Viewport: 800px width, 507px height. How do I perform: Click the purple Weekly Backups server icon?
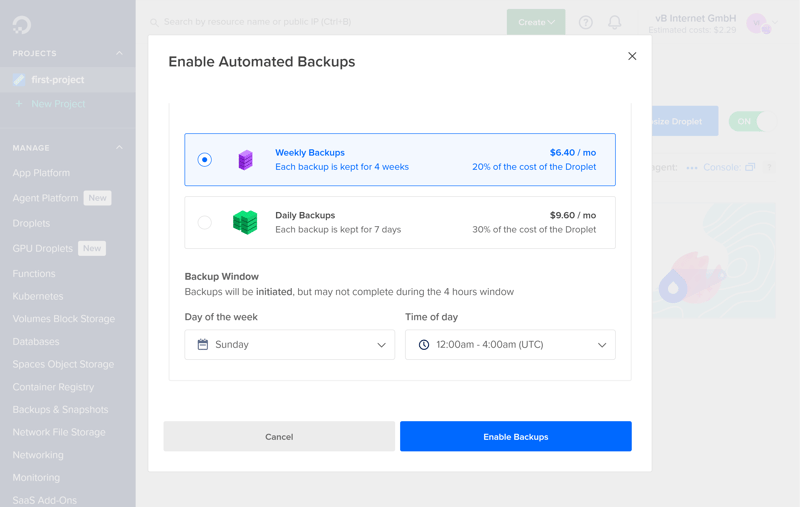(x=245, y=160)
